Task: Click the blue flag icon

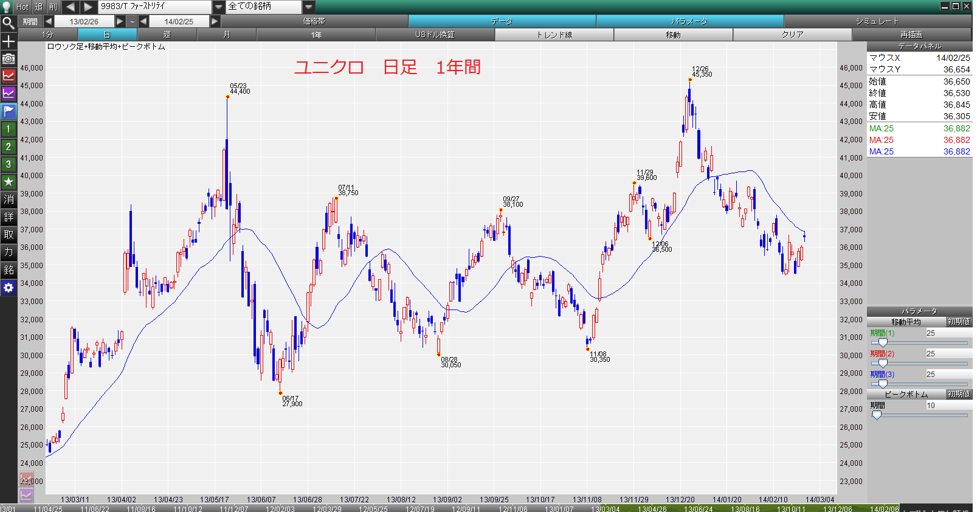Action: click(9, 111)
